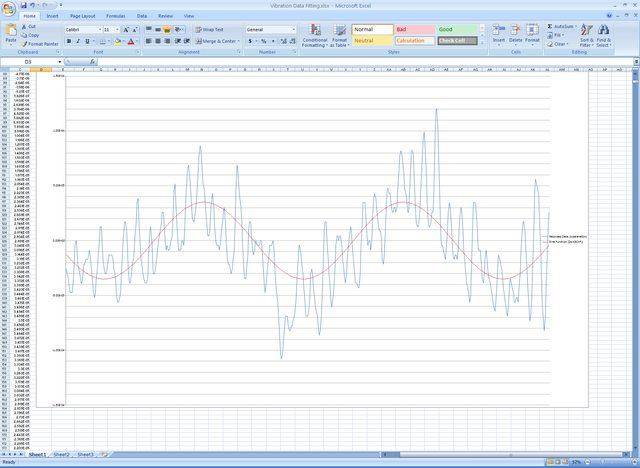This screenshot has height=468, width=640.
Task: Click the Conditional Formatting icon
Action: pos(314,31)
